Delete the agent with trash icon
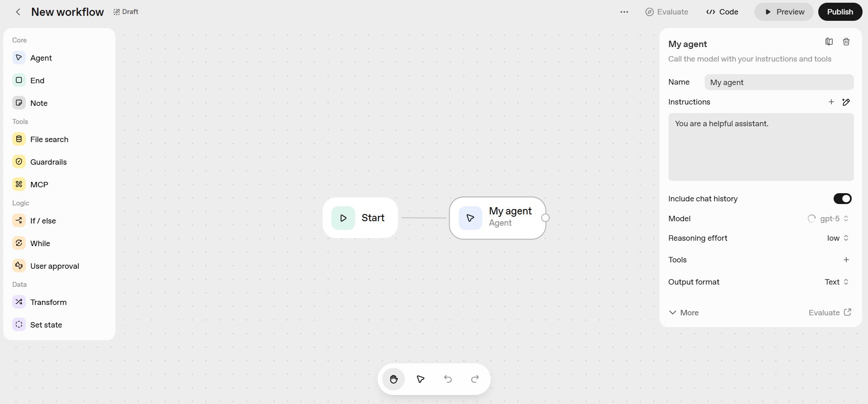This screenshot has width=868, height=404. tap(846, 42)
